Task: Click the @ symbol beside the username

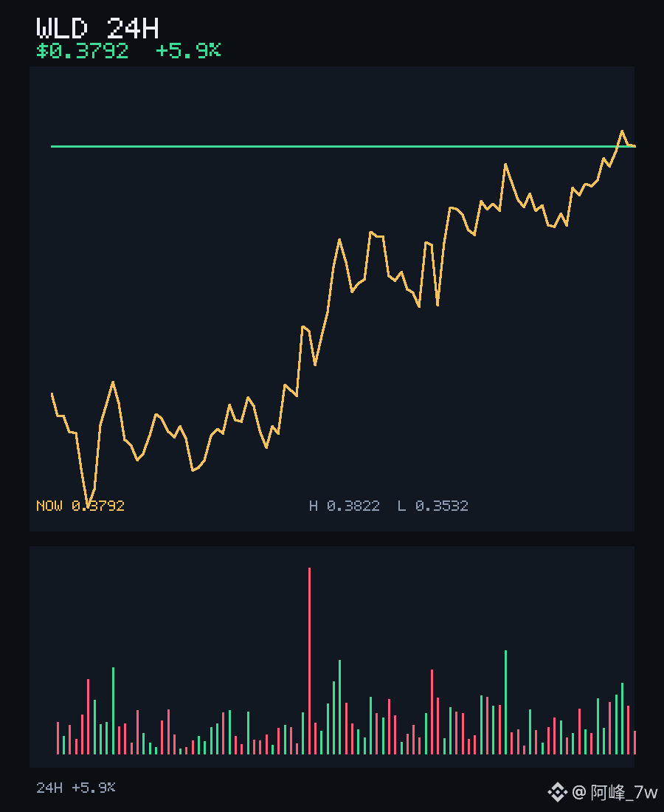Action: click(x=579, y=792)
